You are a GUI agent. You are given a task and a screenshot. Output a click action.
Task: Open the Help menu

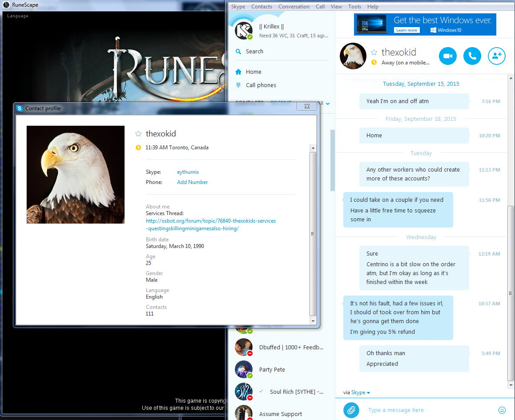[x=373, y=7]
